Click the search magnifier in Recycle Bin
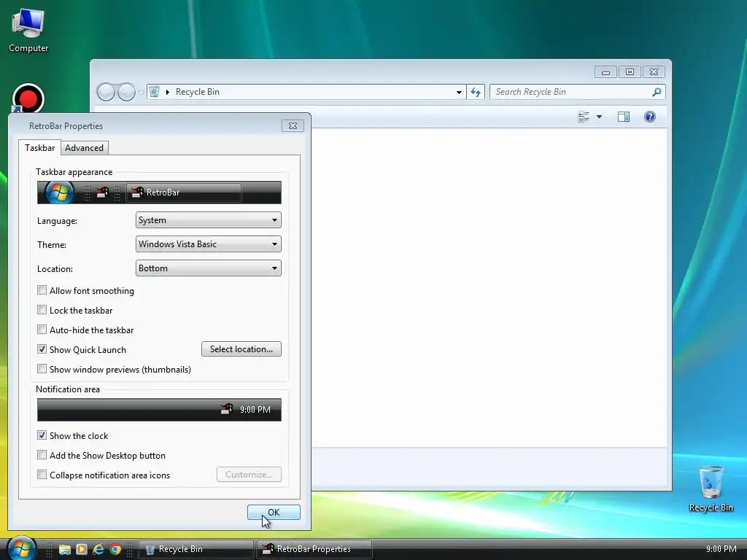The image size is (747, 560). 657,92
